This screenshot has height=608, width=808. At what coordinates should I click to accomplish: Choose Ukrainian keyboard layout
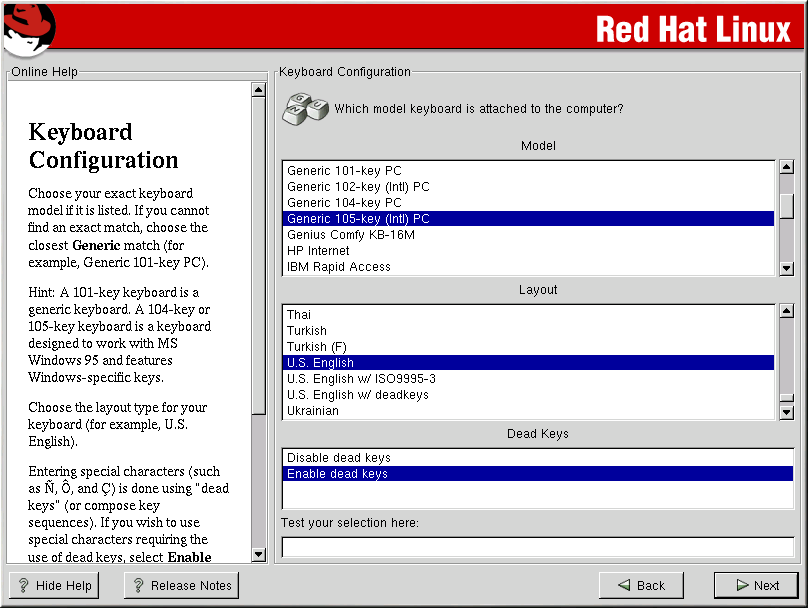[x=313, y=411]
